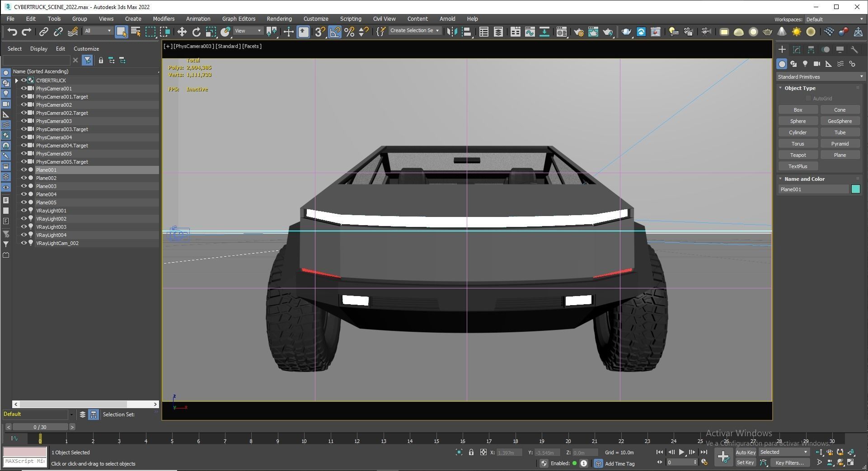
Task: Open the Curve Editor
Action: [x=530, y=32]
